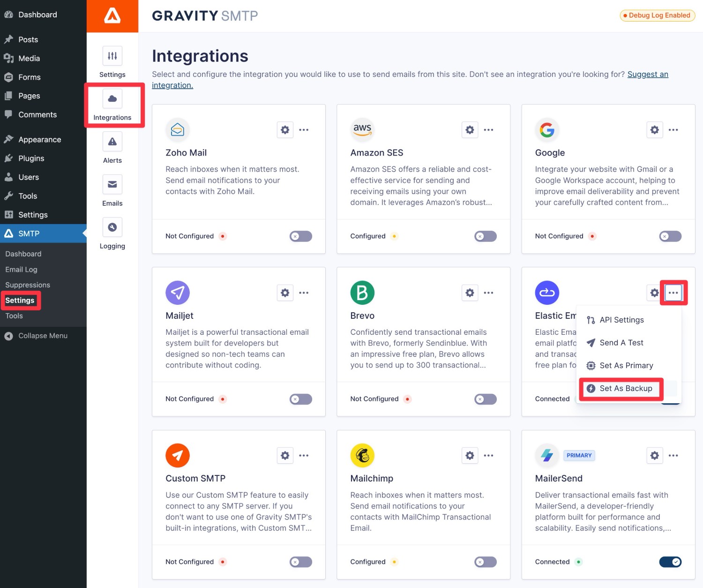Open WordPress Users menu
The width and height of the screenshot is (703, 588).
43,177
